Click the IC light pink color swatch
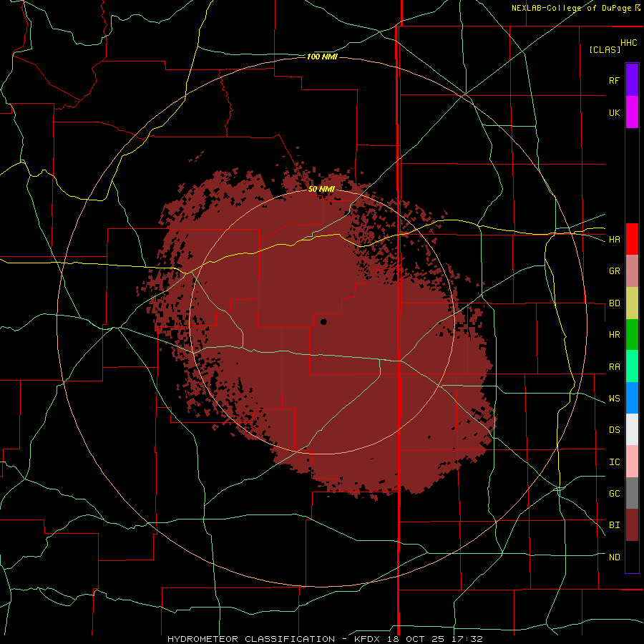 click(632, 462)
